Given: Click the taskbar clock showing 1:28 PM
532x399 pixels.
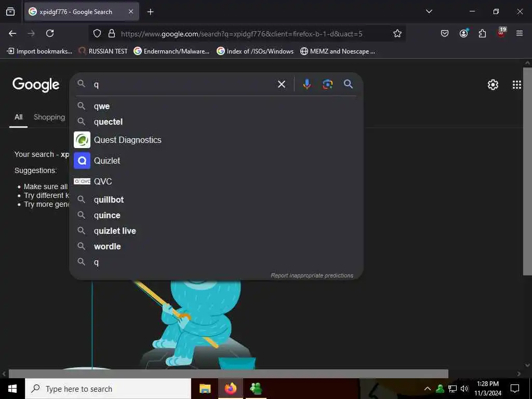Looking at the screenshot, I should click(x=487, y=389).
